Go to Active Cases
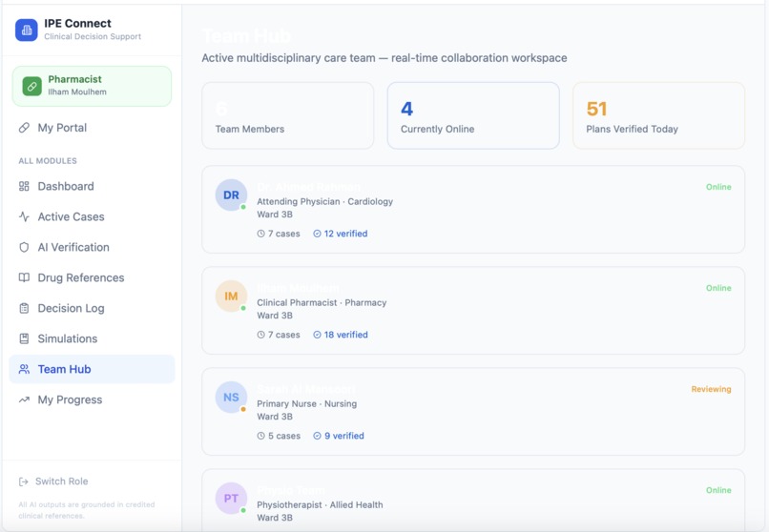Viewport: 769px width, 532px height. [x=92, y=216]
